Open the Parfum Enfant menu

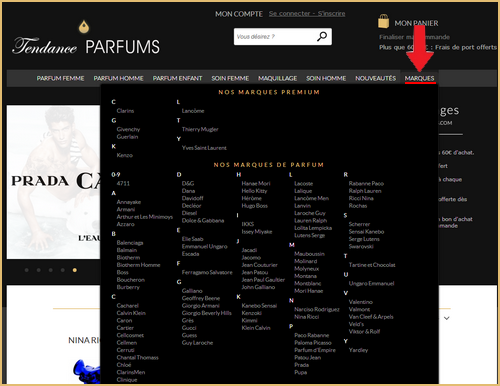pyautogui.click(x=177, y=78)
